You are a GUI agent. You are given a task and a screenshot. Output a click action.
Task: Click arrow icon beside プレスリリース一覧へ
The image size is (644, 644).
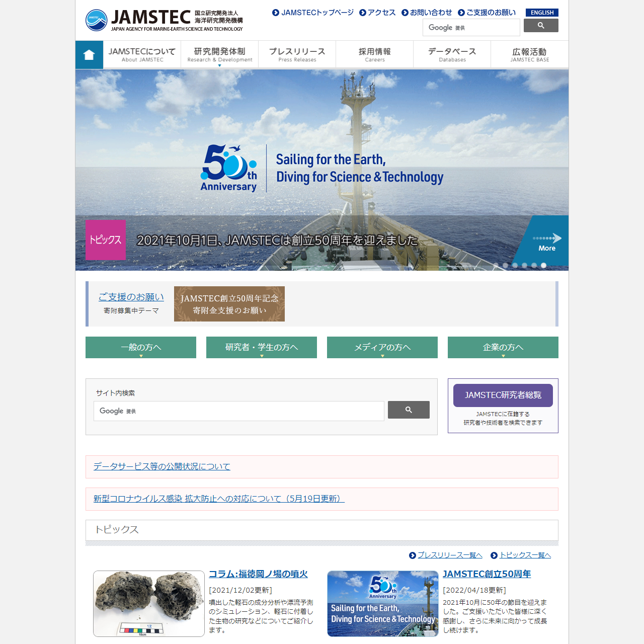(413, 555)
